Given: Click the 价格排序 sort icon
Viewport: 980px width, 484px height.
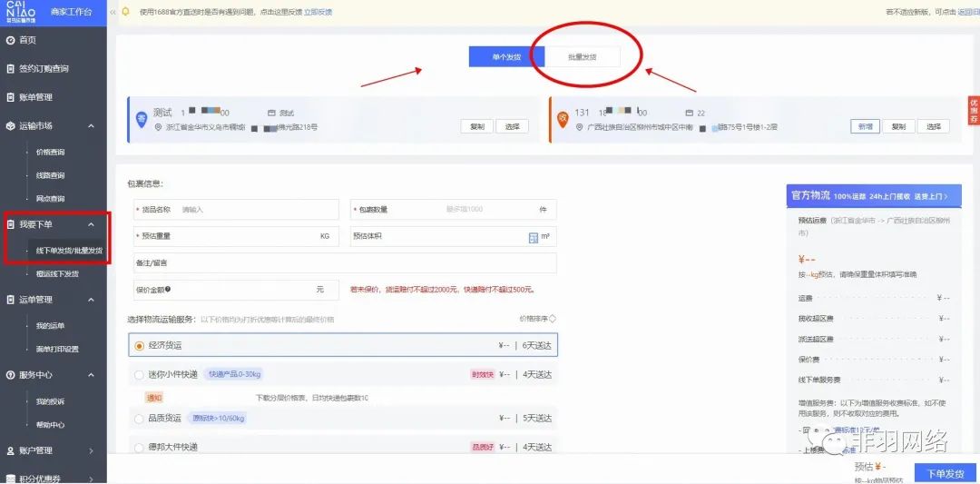Looking at the screenshot, I should 553,319.
